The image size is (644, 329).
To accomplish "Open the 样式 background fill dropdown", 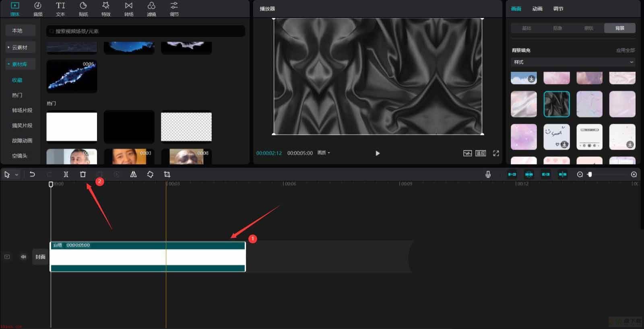I will (x=573, y=62).
